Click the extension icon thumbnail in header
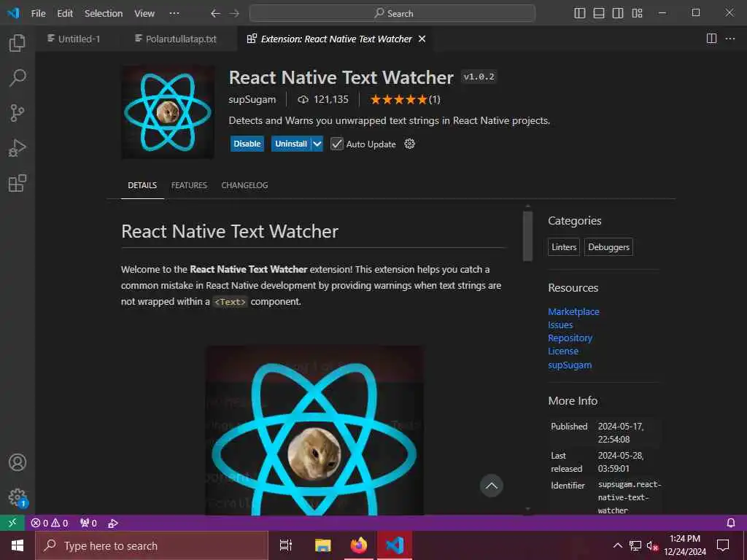 pyautogui.click(x=168, y=112)
